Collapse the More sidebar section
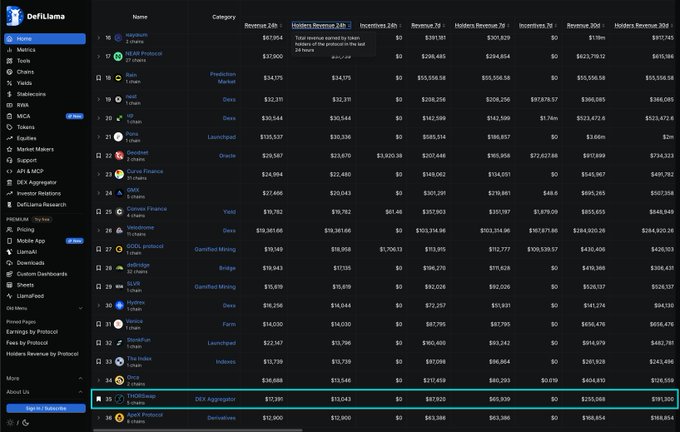The height and width of the screenshot is (432, 680). point(80,379)
